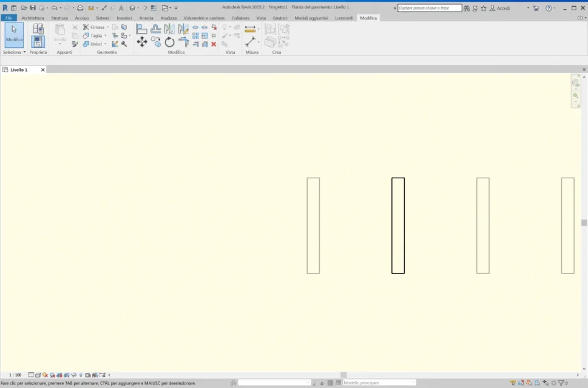Select the Ruota (Rotate) tool
The width and height of the screenshot is (588, 388).
169,41
